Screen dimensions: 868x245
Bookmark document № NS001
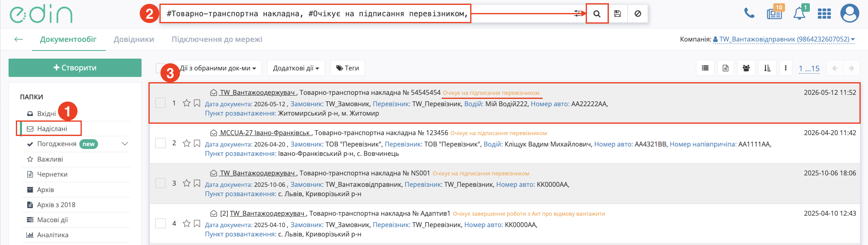click(197, 183)
